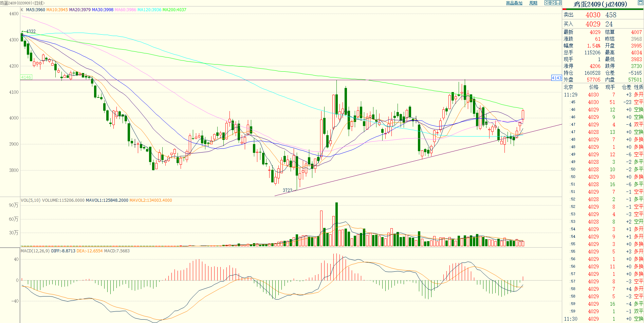Image resolution: width=644 pixels, height=323 pixels.
Task: Click the DIFF:-8.8713 value
Action: pyautogui.click(x=63, y=251)
